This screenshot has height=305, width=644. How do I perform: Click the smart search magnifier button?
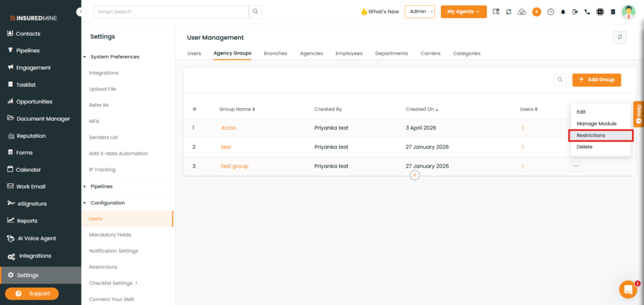(255, 11)
